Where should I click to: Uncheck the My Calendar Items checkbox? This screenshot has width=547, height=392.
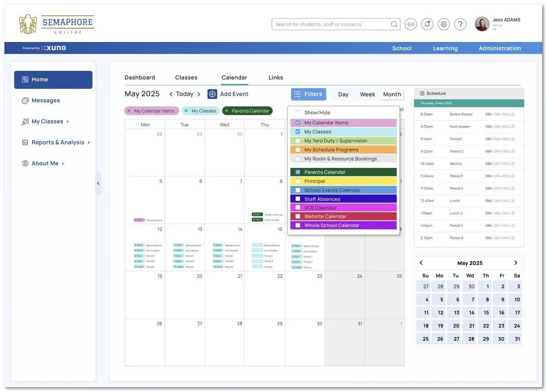[x=298, y=123]
